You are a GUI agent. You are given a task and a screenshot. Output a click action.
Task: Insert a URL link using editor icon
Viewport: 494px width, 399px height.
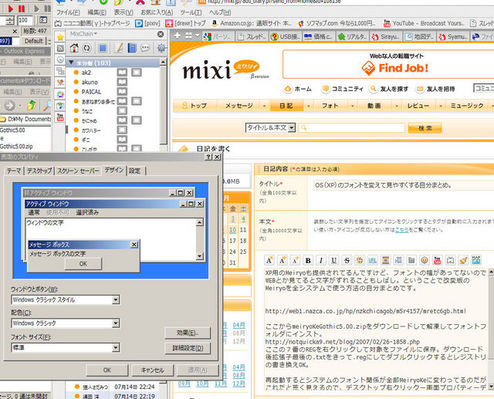click(372, 260)
